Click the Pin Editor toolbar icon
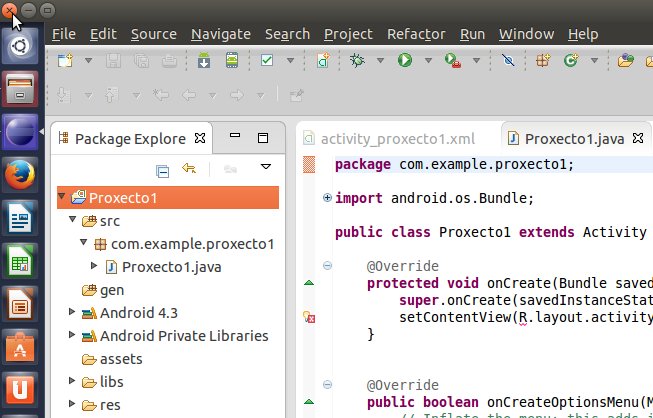 [x=297, y=95]
